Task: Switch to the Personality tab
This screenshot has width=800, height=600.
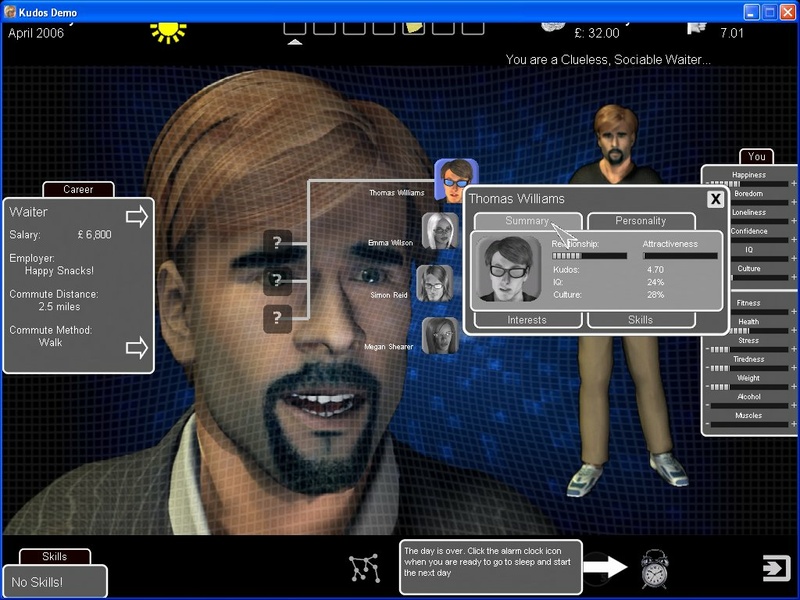Action: point(640,221)
